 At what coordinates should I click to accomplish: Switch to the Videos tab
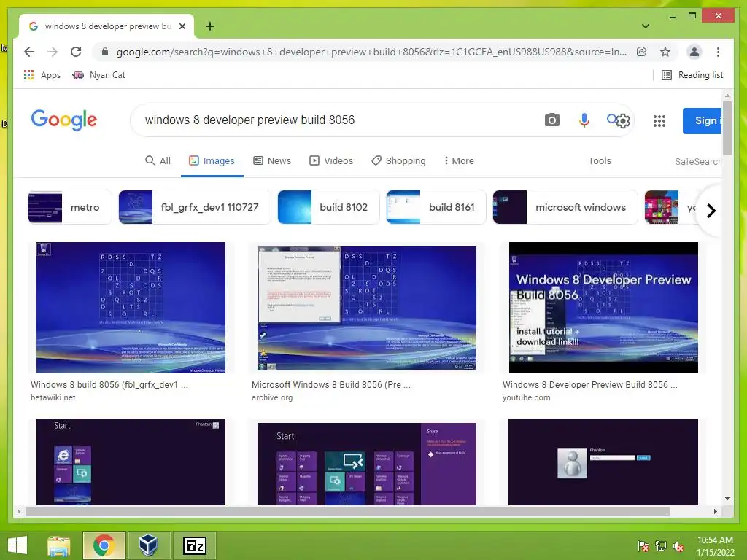pyautogui.click(x=331, y=160)
